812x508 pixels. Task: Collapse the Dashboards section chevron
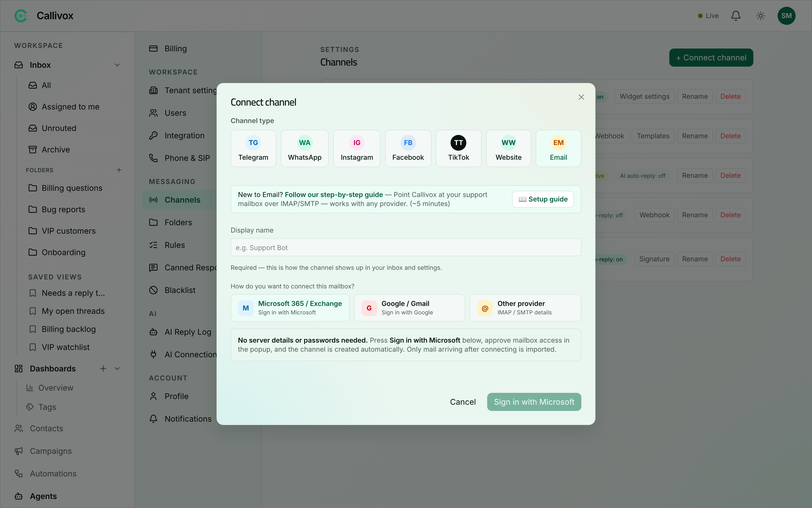pyautogui.click(x=117, y=369)
